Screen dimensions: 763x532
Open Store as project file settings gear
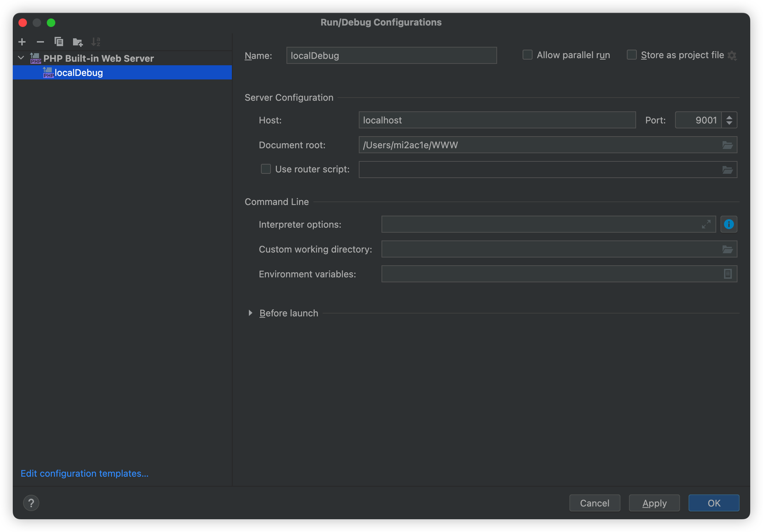click(732, 55)
